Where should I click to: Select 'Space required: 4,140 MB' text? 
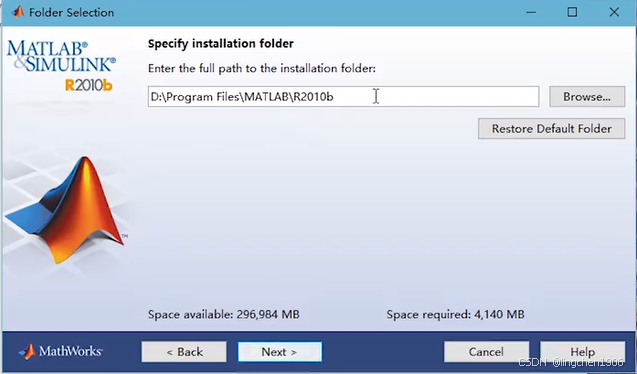pyautogui.click(x=455, y=314)
